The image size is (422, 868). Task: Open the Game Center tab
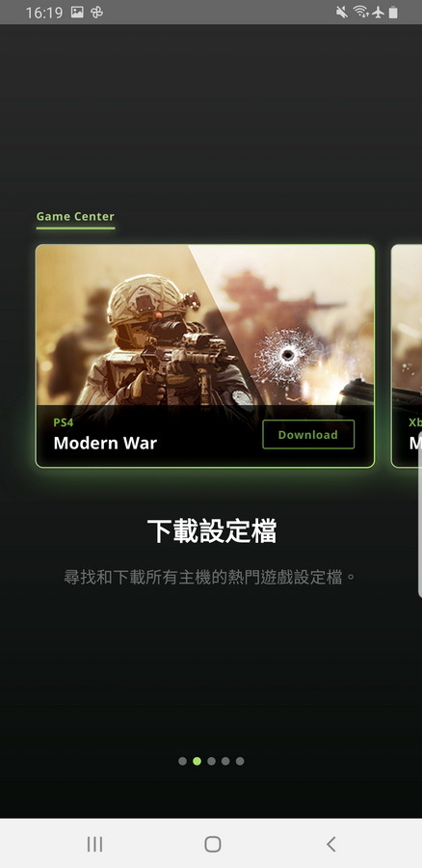(75, 217)
